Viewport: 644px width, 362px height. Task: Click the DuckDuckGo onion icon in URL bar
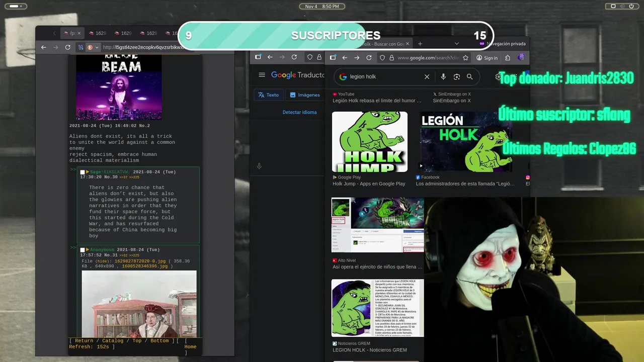click(90, 47)
